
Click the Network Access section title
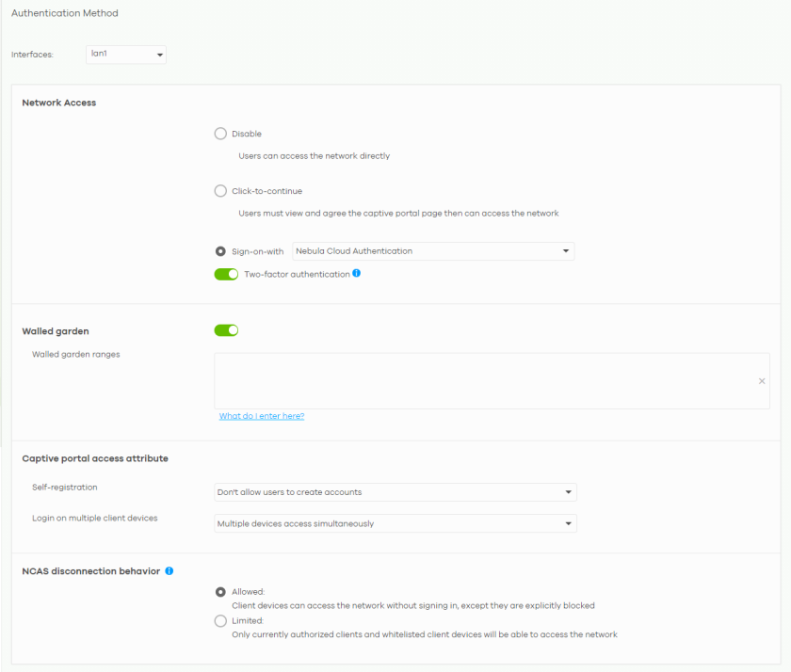point(59,103)
